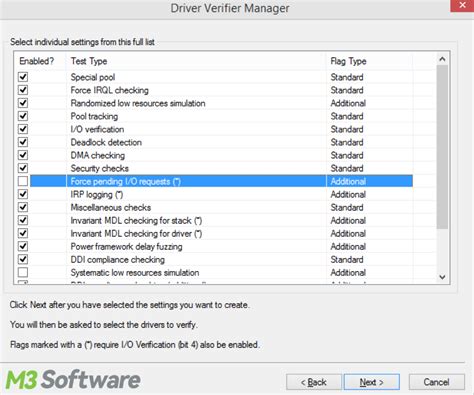Click the Next button
474x395 pixels.
point(372,382)
